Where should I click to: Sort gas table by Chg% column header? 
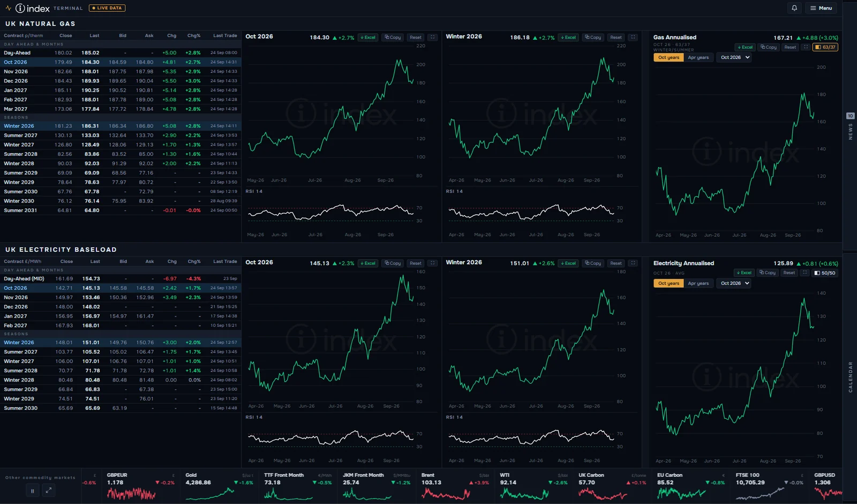coord(194,36)
